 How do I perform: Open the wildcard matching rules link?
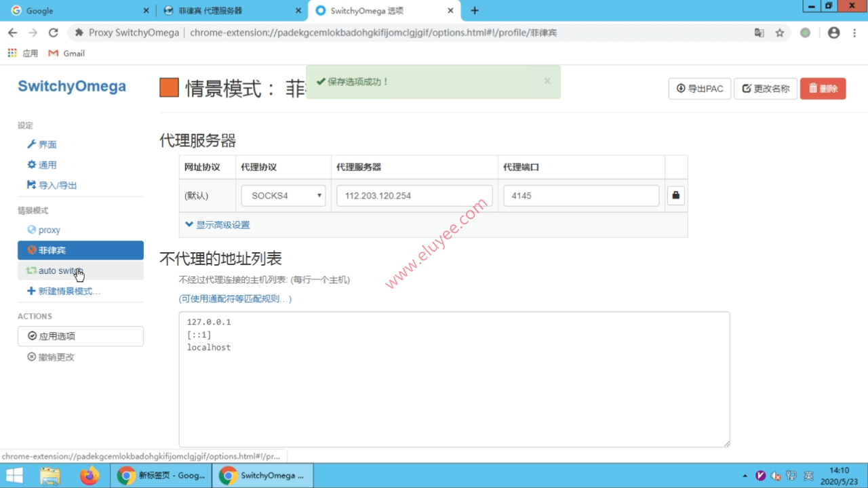tap(235, 298)
